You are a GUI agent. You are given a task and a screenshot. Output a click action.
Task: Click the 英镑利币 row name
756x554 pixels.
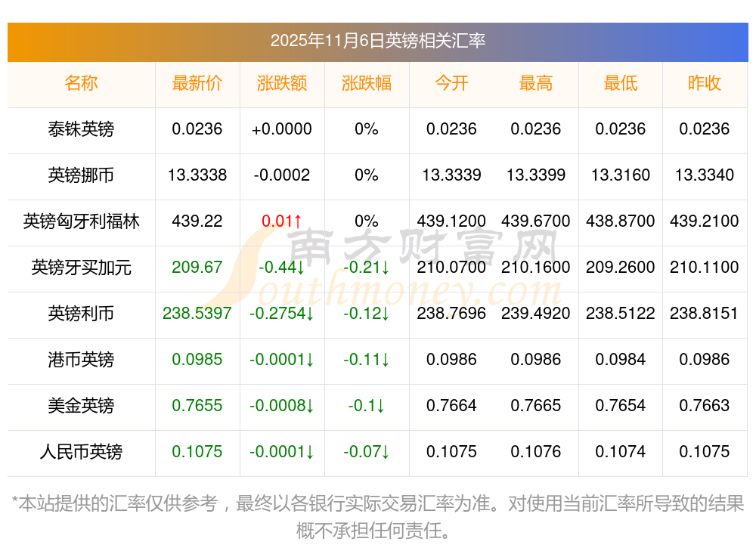tap(81, 314)
